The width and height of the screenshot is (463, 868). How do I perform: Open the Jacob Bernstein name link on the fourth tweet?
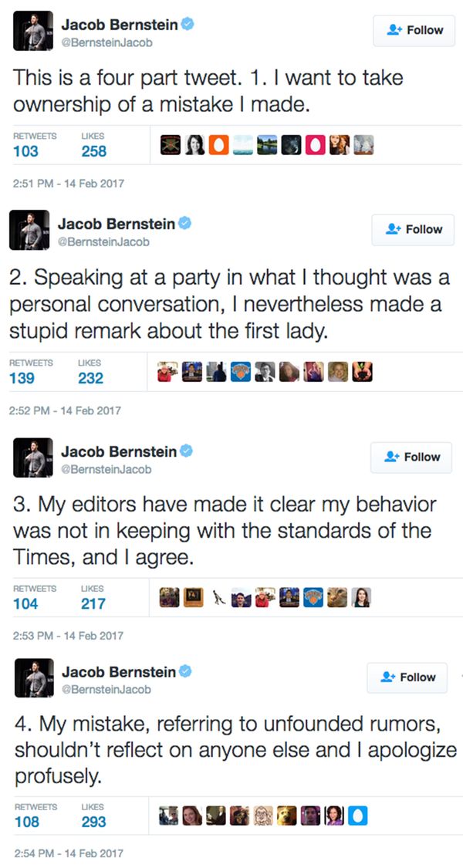(118, 672)
